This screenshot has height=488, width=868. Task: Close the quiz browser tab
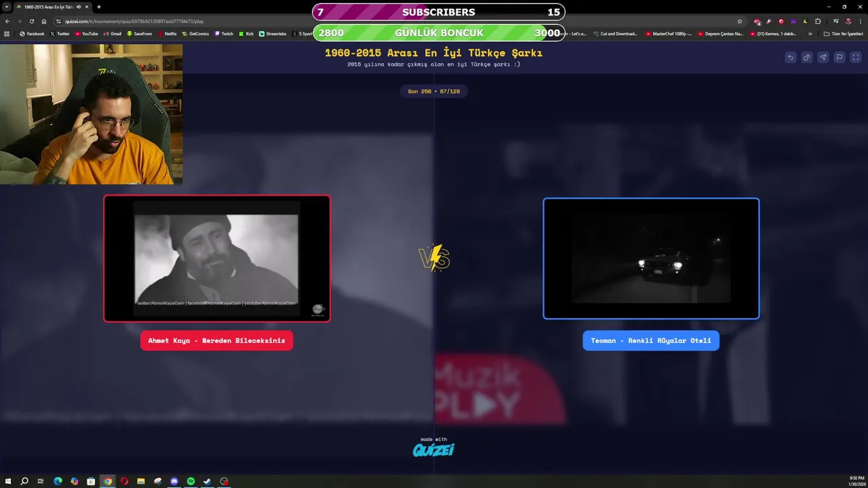click(87, 7)
